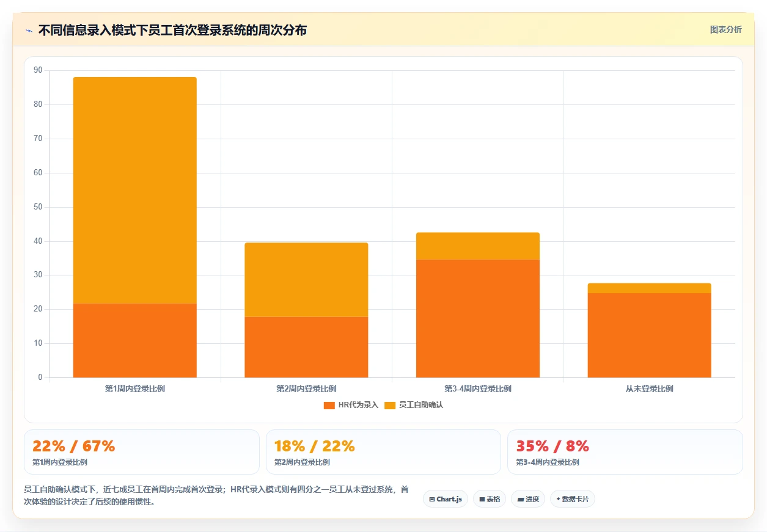Toggle the 员工自助确认 legend color swatch
Screen dimensions: 767x532
tap(390, 405)
